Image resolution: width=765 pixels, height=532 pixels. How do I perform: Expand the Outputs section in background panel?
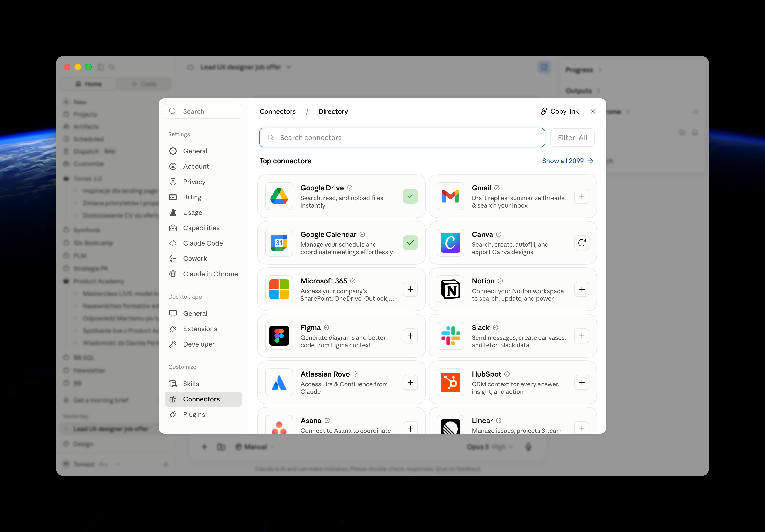coord(582,91)
